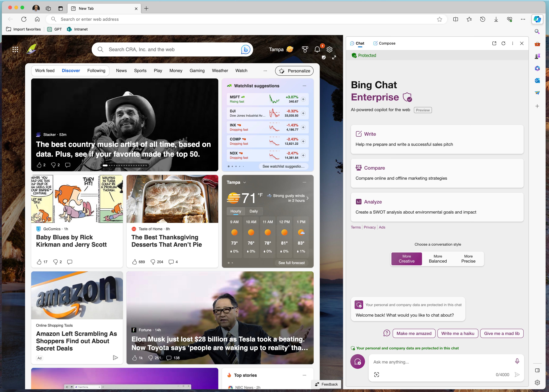Click See full forecast
Screen dimensions: 549x392
point(291,263)
